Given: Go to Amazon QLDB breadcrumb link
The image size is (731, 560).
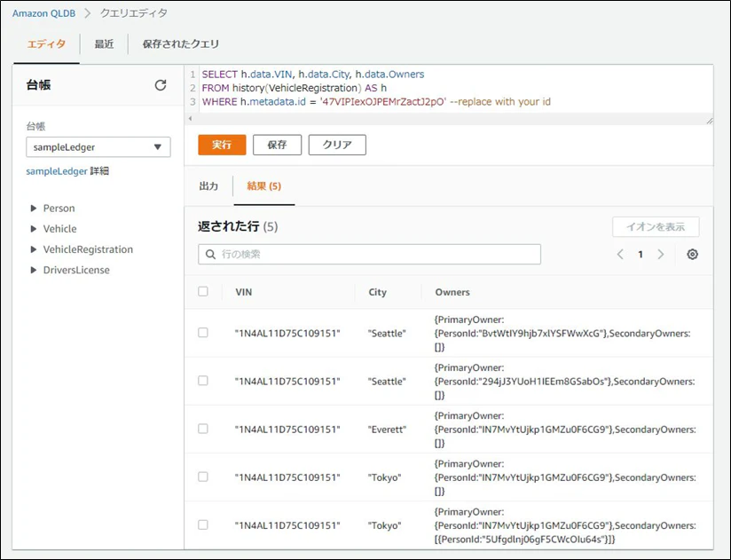Looking at the screenshot, I should pos(43,13).
